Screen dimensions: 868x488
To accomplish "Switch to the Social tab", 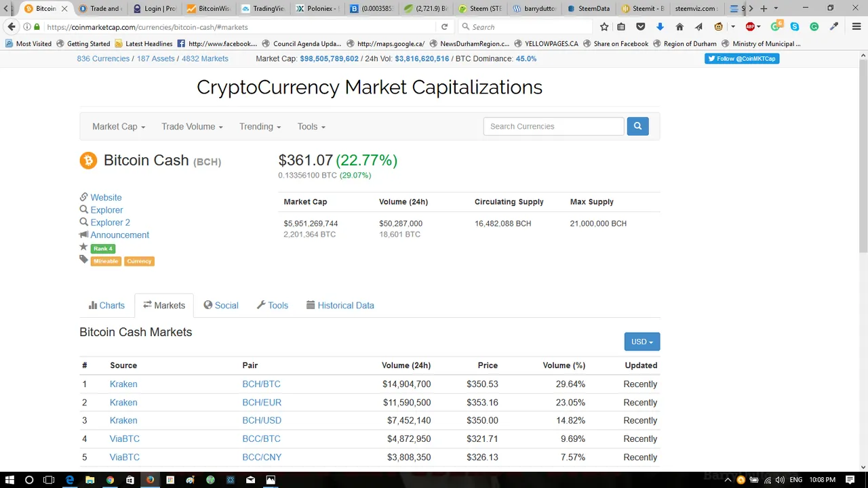I will pos(221,306).
